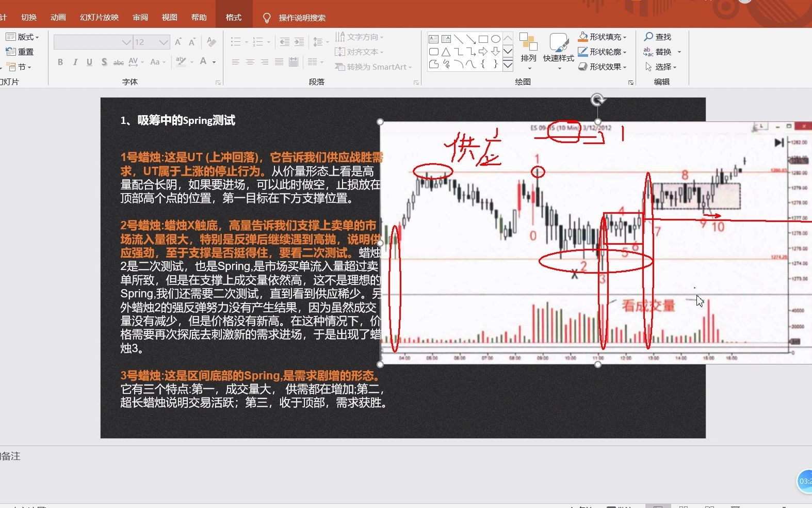This screenshot has width=812, height=508.
Task: Select the triangle shape
Action: (446, 52)
